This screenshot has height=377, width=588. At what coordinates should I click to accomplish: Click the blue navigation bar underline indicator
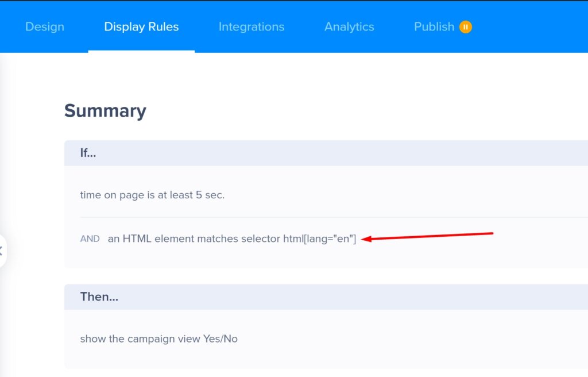(x=141, y=51)
